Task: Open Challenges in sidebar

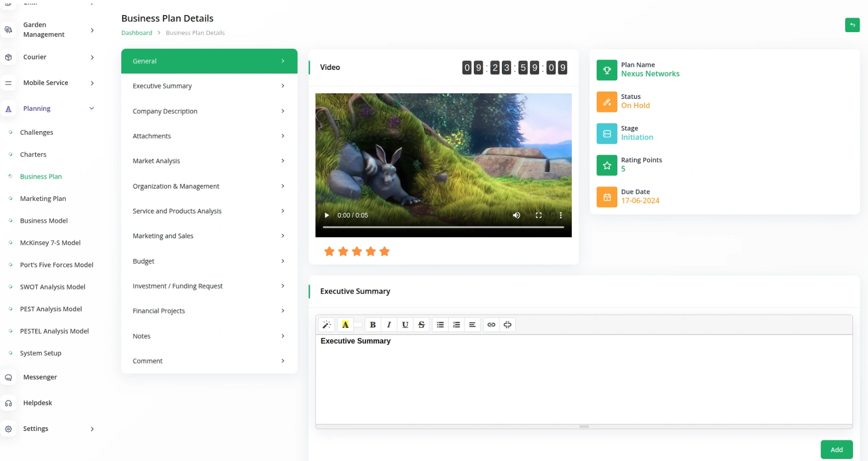Action: click(x=36, y=132)
